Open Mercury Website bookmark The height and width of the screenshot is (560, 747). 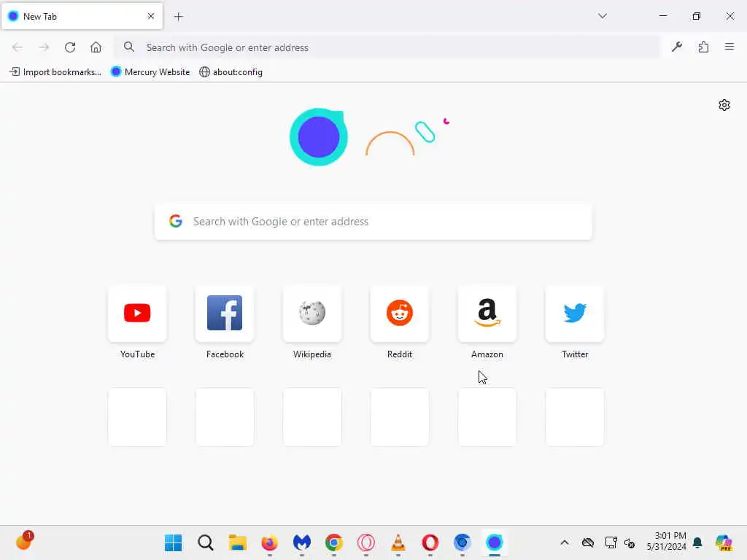150,72
